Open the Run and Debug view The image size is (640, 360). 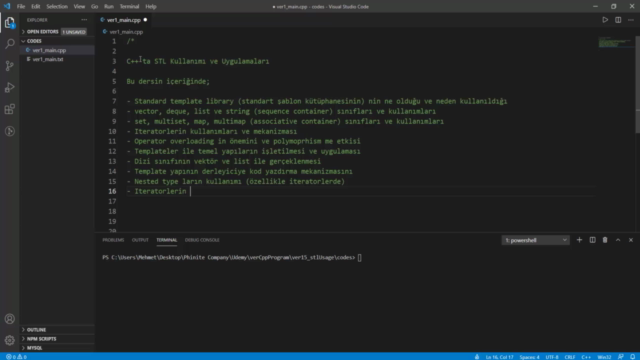10,87
